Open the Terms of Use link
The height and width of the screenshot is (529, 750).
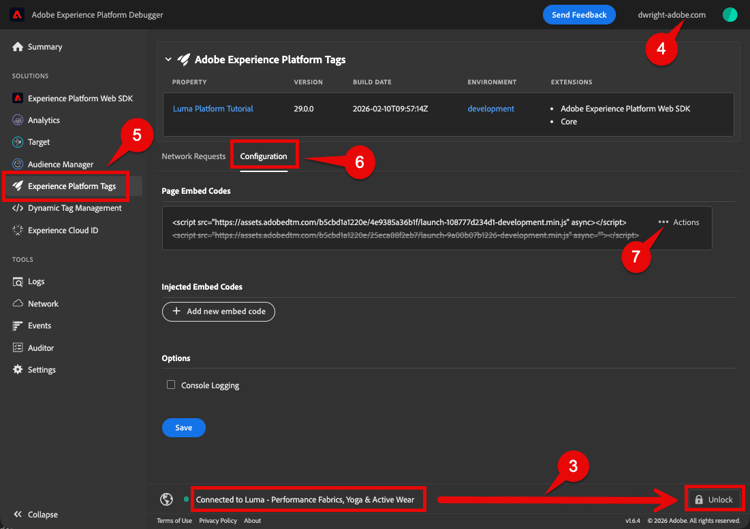(174, 520)
